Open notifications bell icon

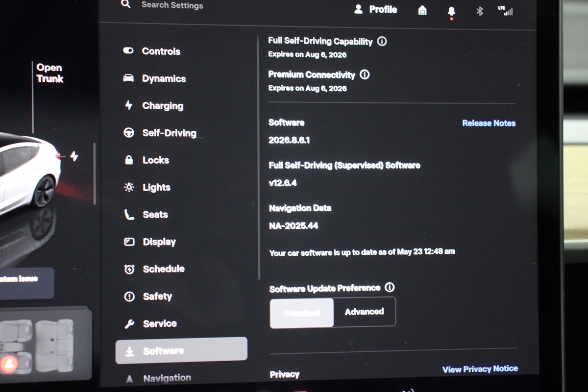(x=451, y=11)
